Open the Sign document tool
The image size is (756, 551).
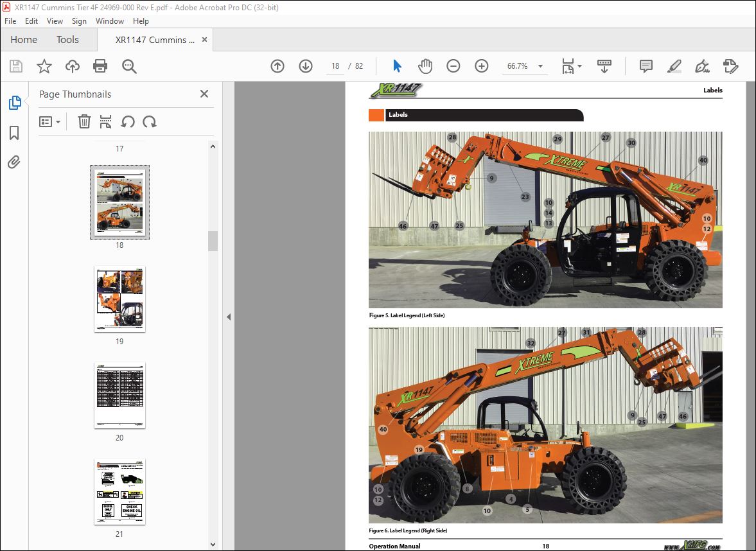pyautogui.click(x=702, y=66)
